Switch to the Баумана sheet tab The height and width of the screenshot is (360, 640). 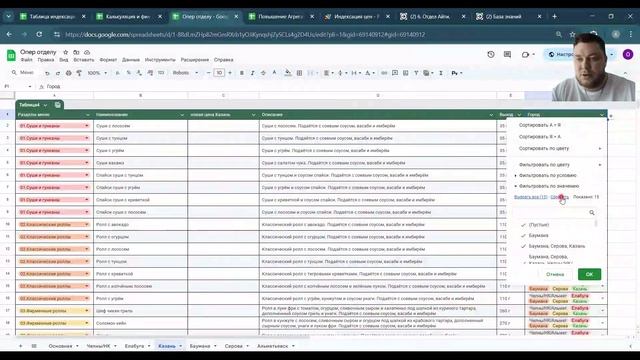point(200,346)
